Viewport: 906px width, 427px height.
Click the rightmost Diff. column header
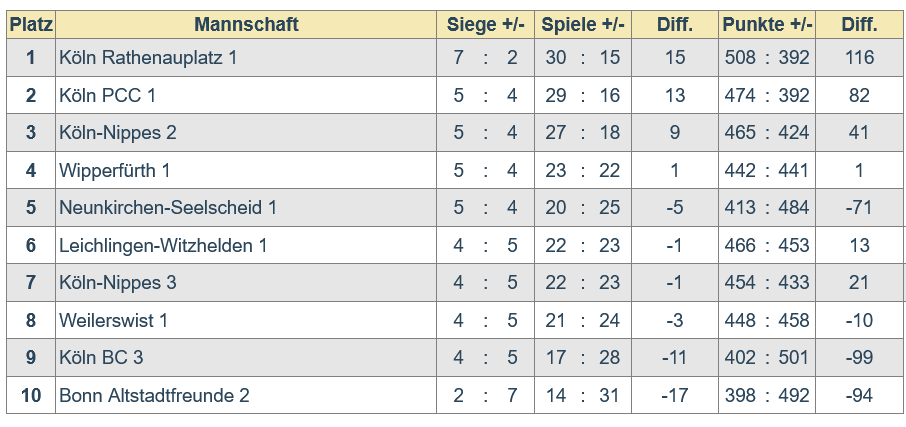(859, 25)
